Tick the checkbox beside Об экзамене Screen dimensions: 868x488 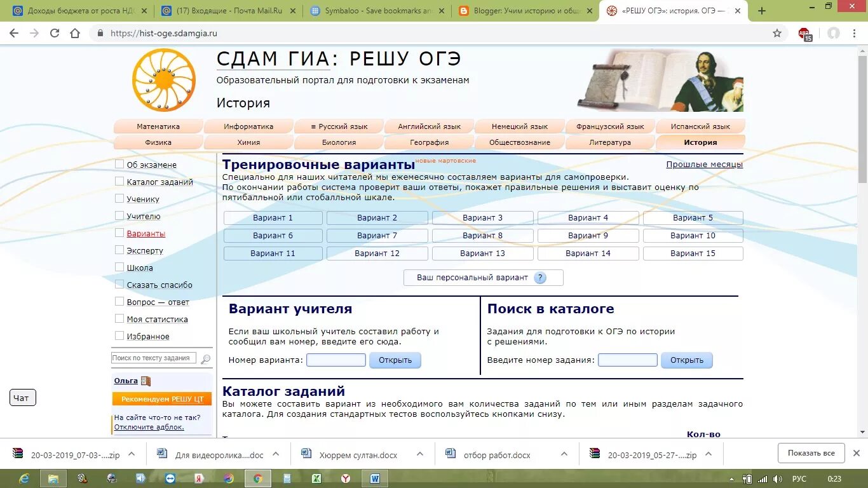coord(119,164)
